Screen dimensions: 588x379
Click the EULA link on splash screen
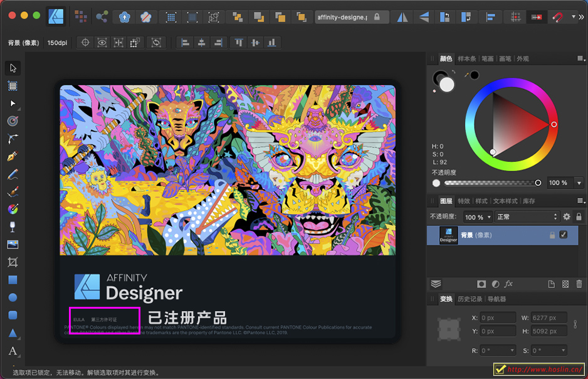(x=79, y=319)
